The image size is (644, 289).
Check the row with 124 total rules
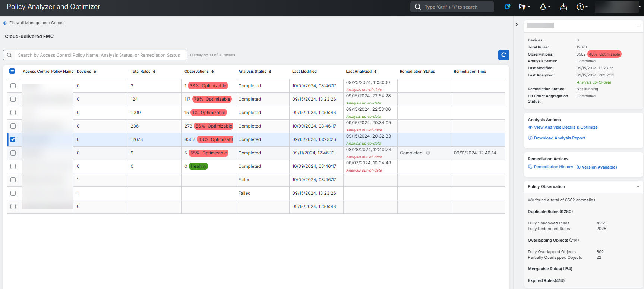[13, 99]
